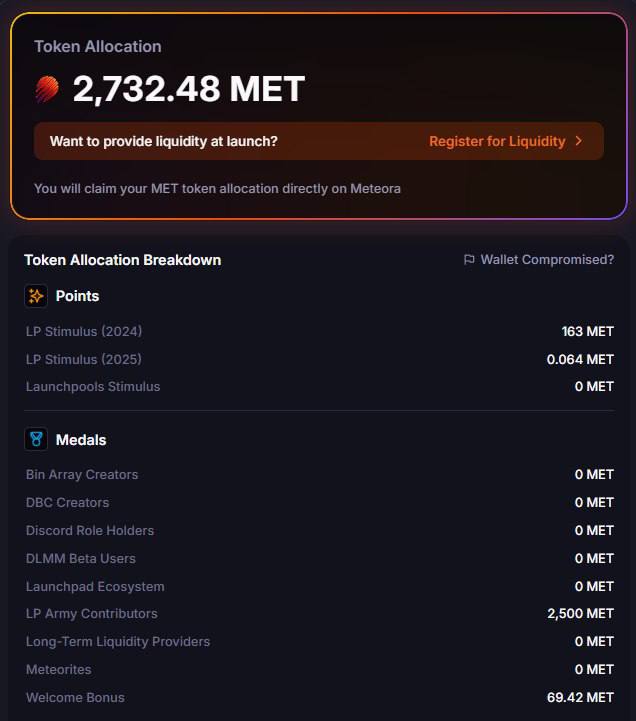Select the DLMM Beta Users entry

click(x=319, y=558)
